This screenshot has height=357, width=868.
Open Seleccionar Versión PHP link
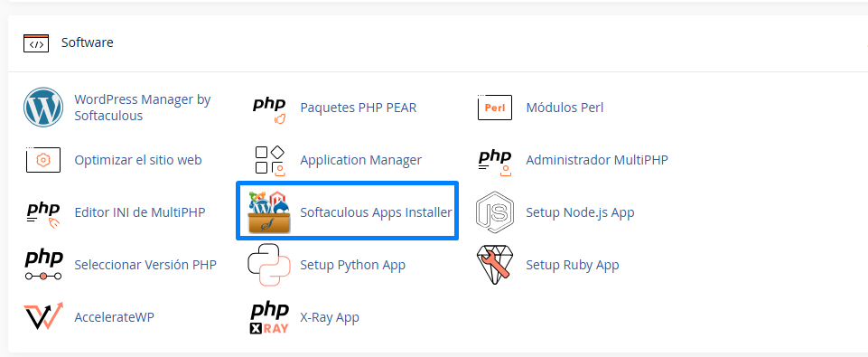pyautogui.click(x=145, y=265)
